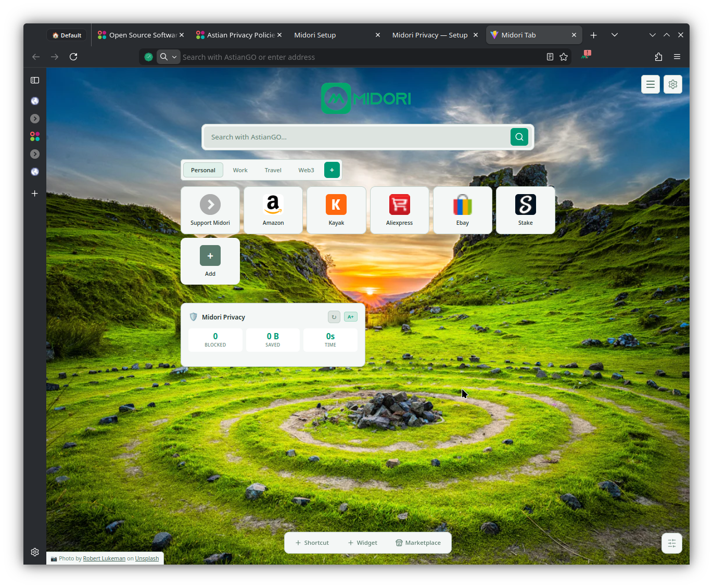Click the green shield icon in address bar
This screenshot has width=713, height=588.
click(149, 57)
